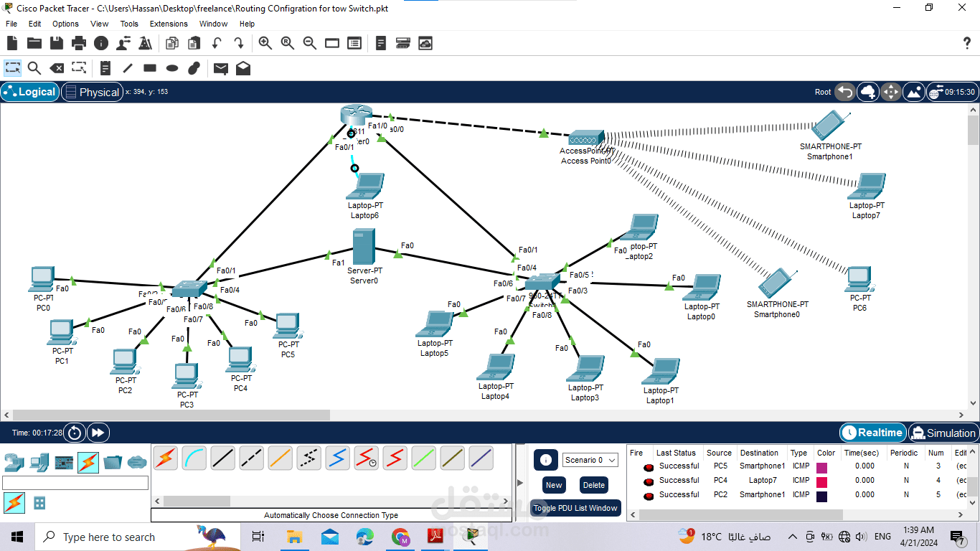Screen dimensions: 980x551
Task: Click the Print icon
Action: 79,43
